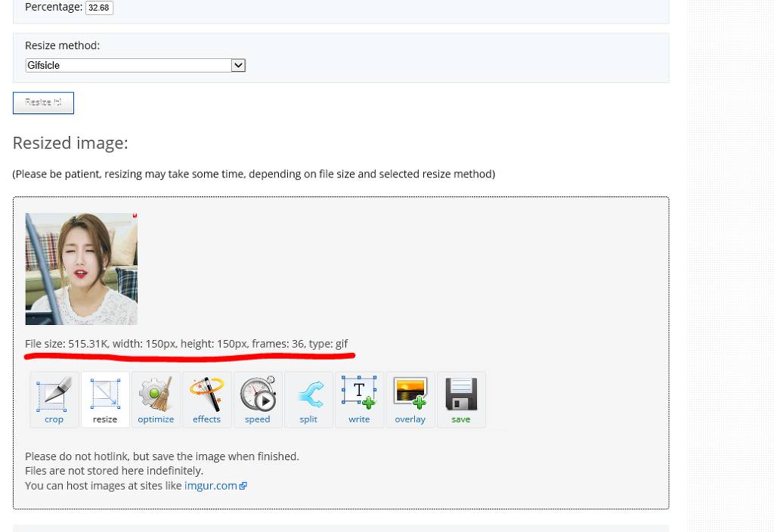The image size is (774, 532).
Task: Open the resize tool
Action: point(105,399)
